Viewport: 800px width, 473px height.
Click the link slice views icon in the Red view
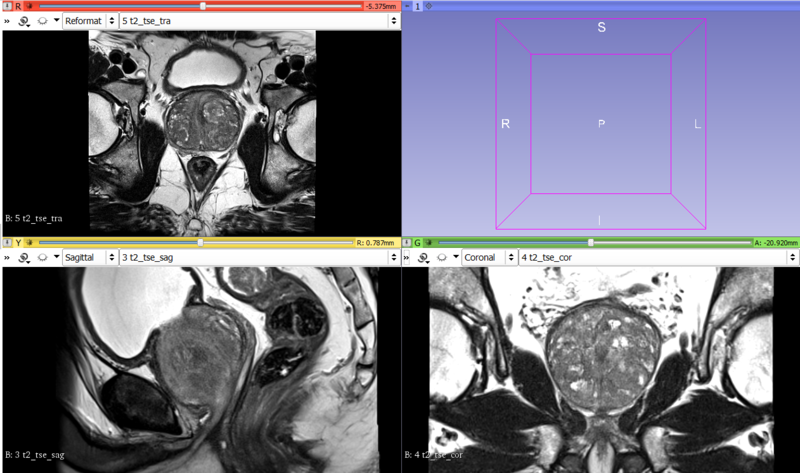pos(23,21)
